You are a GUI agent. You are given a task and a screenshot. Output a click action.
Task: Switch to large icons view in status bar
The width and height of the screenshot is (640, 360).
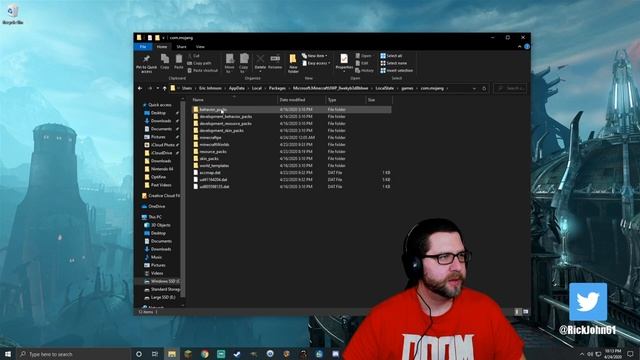tap(526, 312)
